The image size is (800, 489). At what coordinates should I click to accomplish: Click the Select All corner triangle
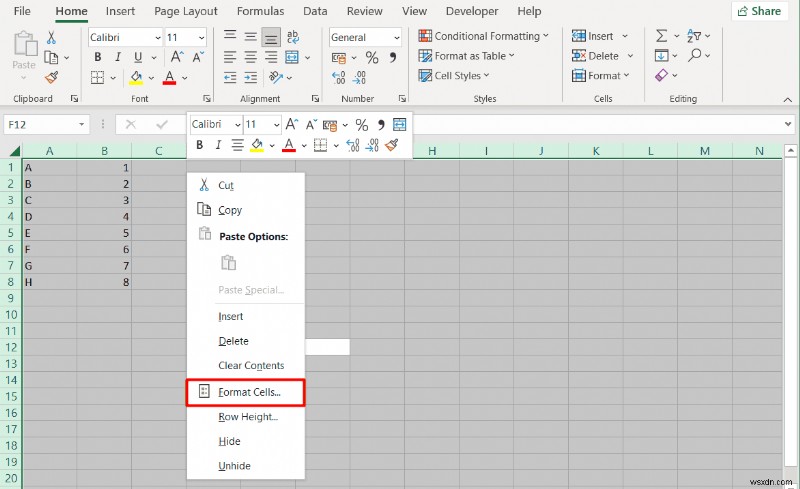15,151
